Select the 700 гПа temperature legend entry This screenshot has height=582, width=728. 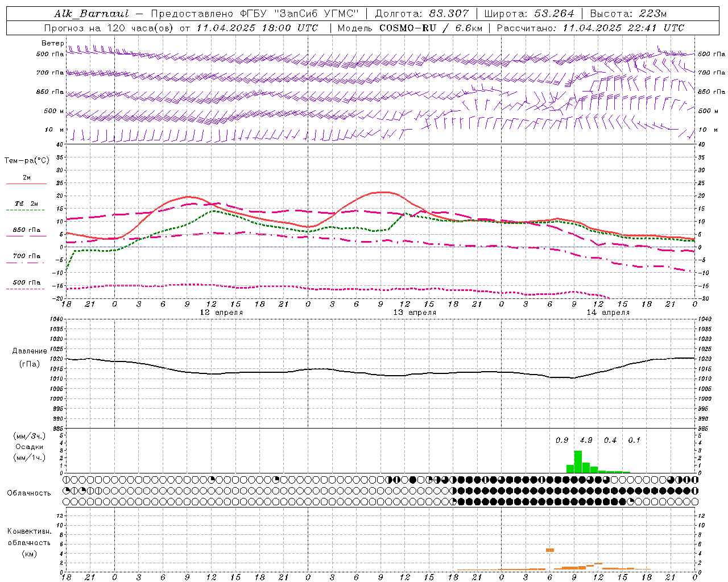point(27,256)
